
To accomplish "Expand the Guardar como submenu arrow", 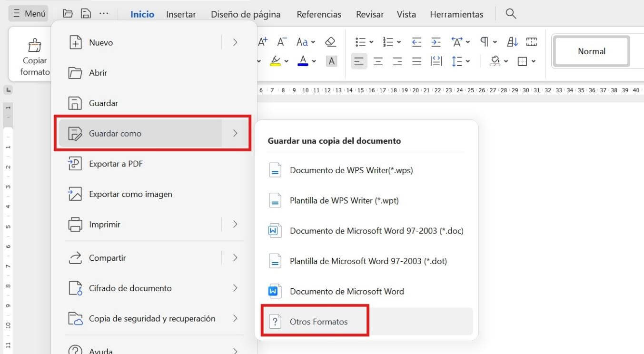I will tap(235, 133).
